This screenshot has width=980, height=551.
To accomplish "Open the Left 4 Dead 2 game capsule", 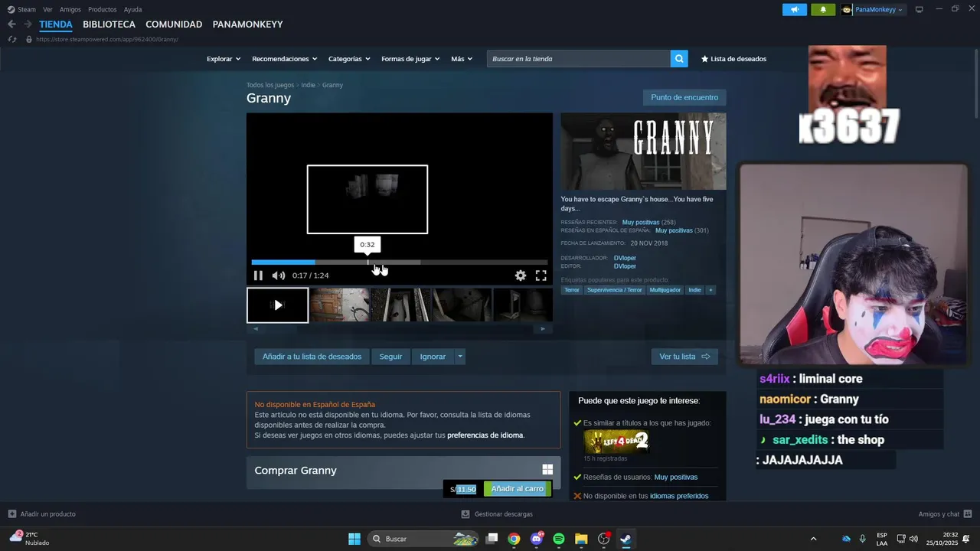I will point(617,441).
